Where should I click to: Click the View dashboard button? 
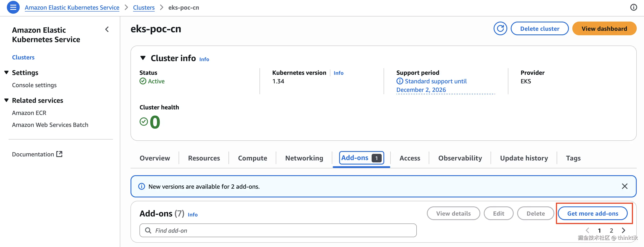click(604, 28)
